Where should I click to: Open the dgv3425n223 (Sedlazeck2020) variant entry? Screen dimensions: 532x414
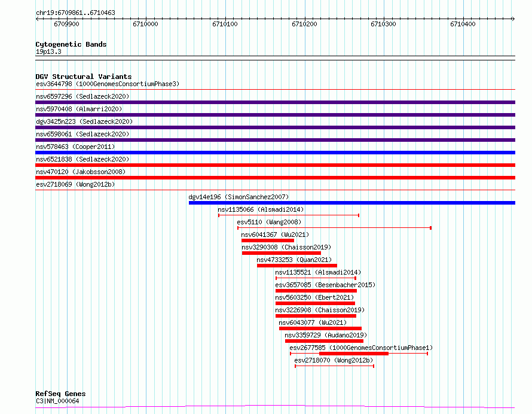click(84, 121)
